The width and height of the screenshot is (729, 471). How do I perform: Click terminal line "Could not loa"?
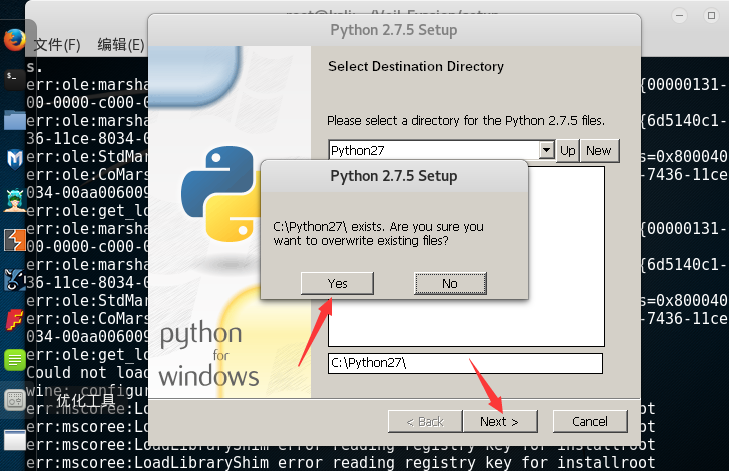click(x=87, y=372)
